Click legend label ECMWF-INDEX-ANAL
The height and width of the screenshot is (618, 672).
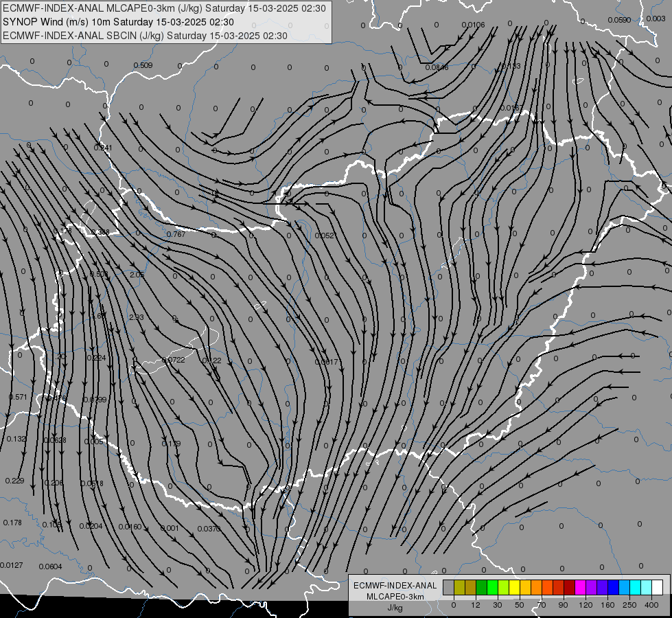pyautogui.click(x=395, y=586)
